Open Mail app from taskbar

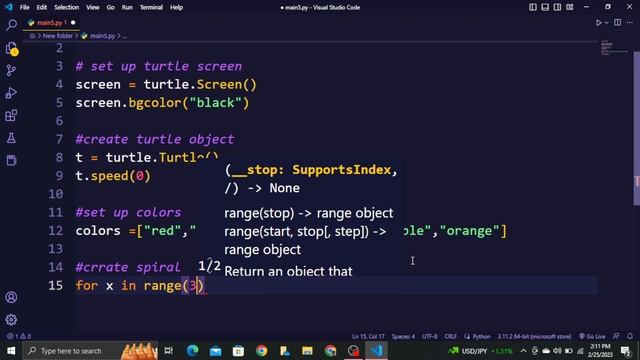click(216, 351)
